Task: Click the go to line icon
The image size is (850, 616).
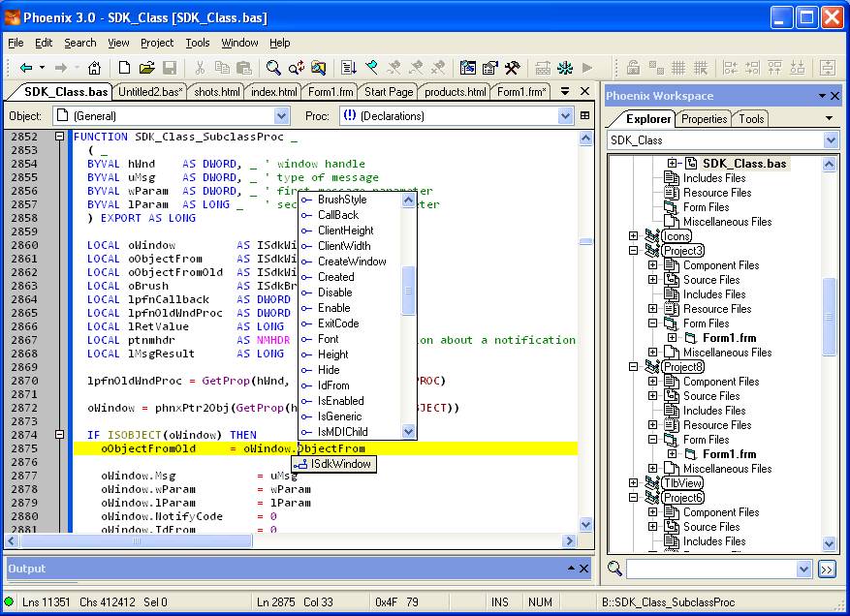Action: coord(349,68)
